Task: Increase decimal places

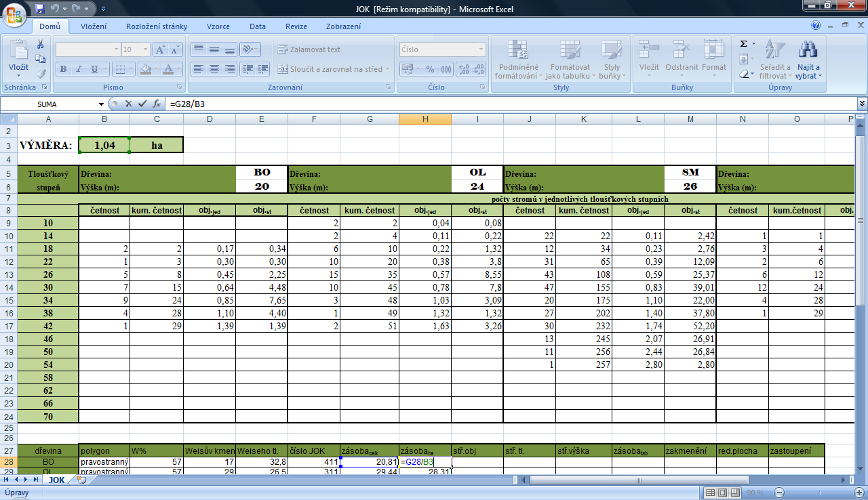Action: (465, 69)
